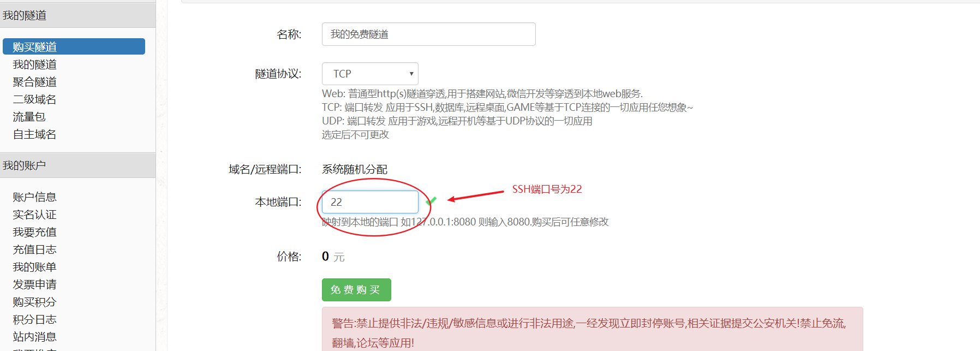980x351 pixels.
Task: Select 发票申请 in the sidebar
Action: [x=35, y=284]
